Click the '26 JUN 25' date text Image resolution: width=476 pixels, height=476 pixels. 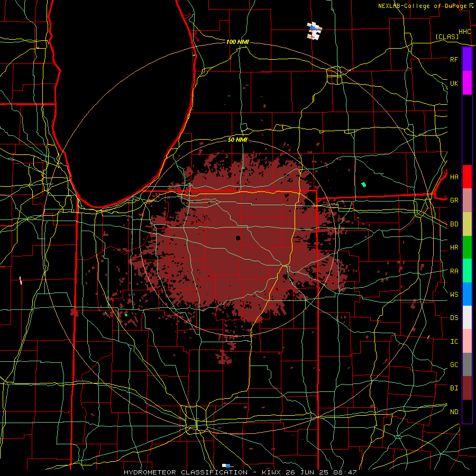click(307, 472)
